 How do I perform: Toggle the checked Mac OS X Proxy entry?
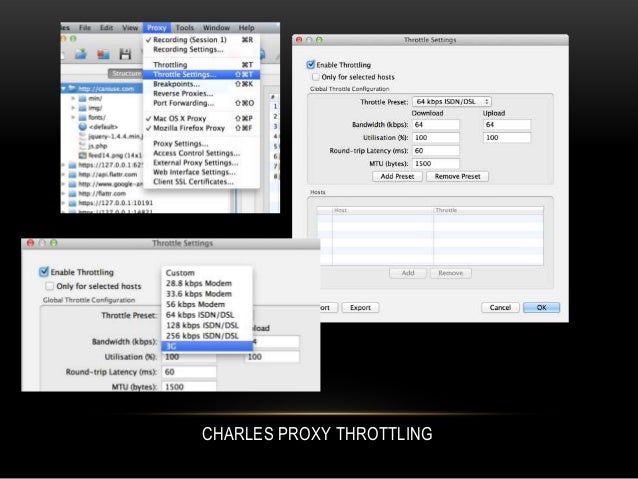click(201, 118)
